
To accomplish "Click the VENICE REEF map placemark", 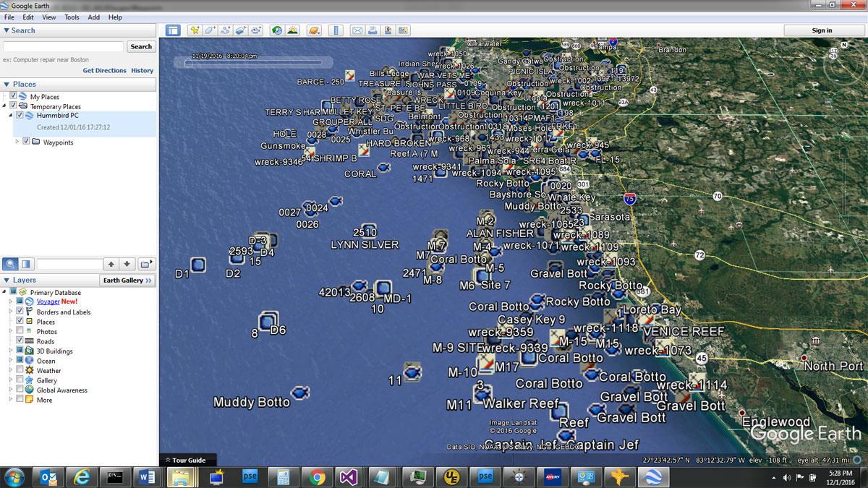I will (x=683, y=331).
